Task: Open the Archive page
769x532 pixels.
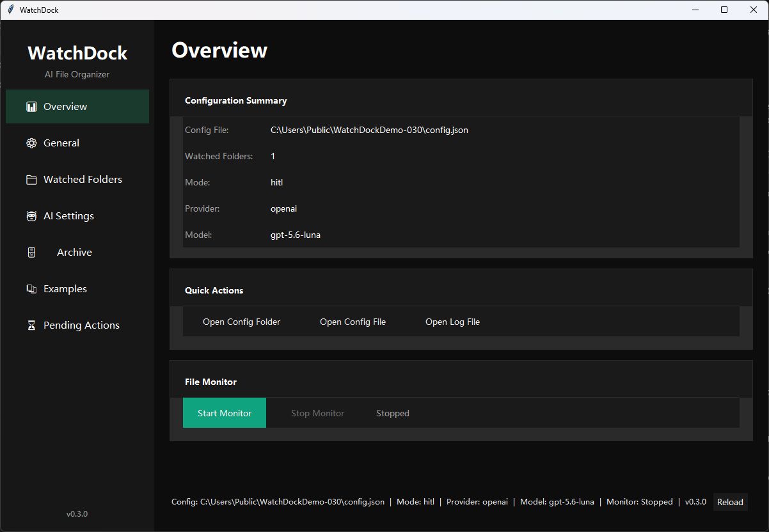Action: pyautogui.click(x=77, y=253)
